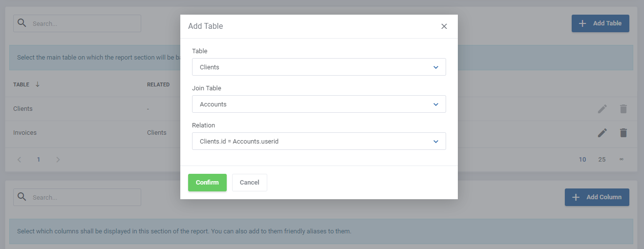
Task: Click the Add Column button
Action: 597,197
